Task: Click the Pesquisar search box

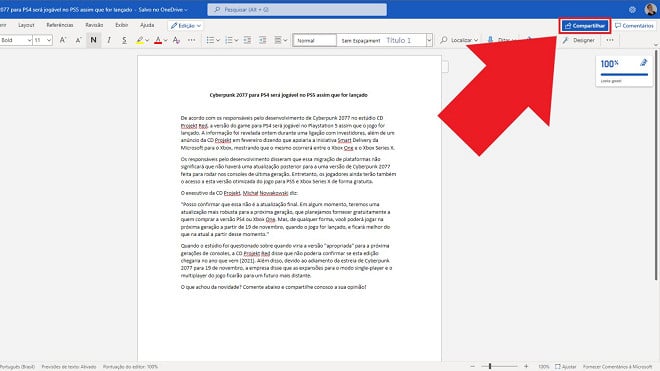Action: (x=297, y=9)
